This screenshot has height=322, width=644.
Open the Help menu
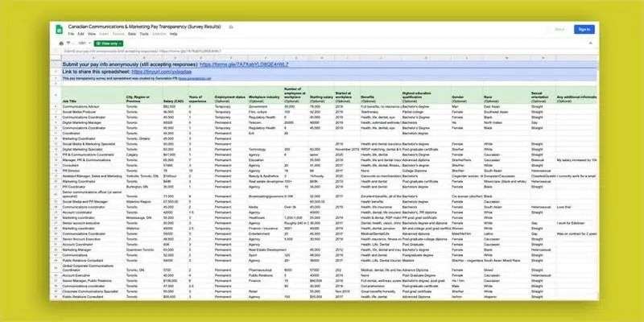pos(173,34)
